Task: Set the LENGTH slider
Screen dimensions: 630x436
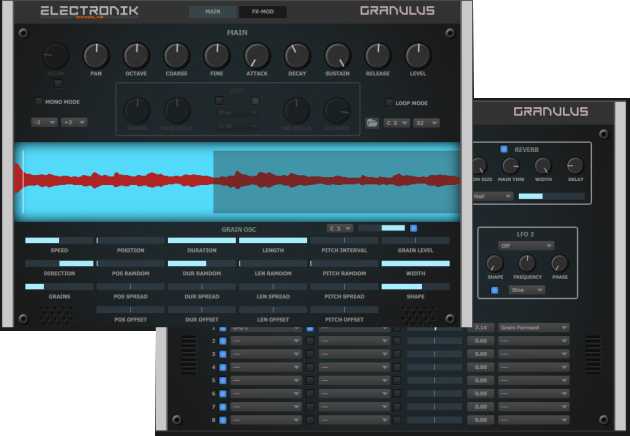Action: click(273, 240)
